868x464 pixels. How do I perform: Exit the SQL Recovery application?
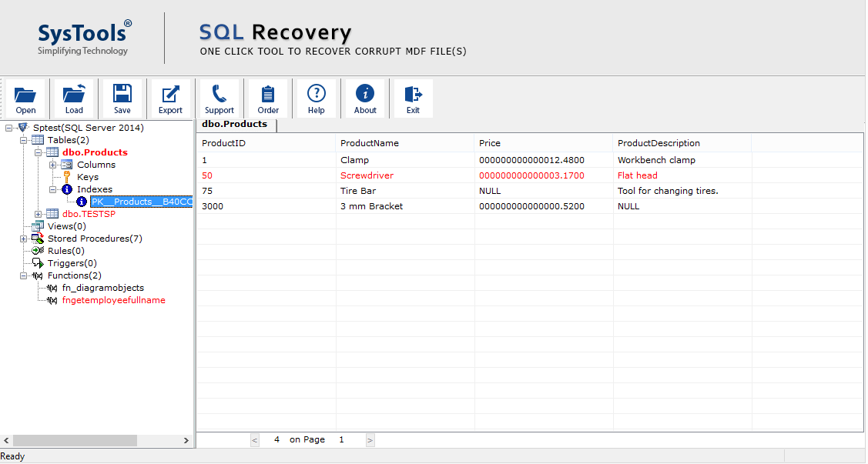pyautogui.click(x=412, y=98)
